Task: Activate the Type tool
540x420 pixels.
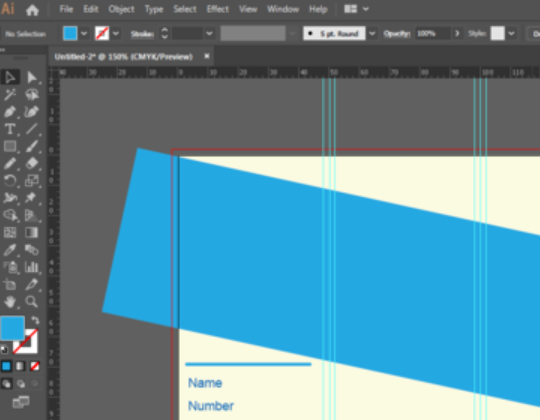Action: tap(10, 129)
